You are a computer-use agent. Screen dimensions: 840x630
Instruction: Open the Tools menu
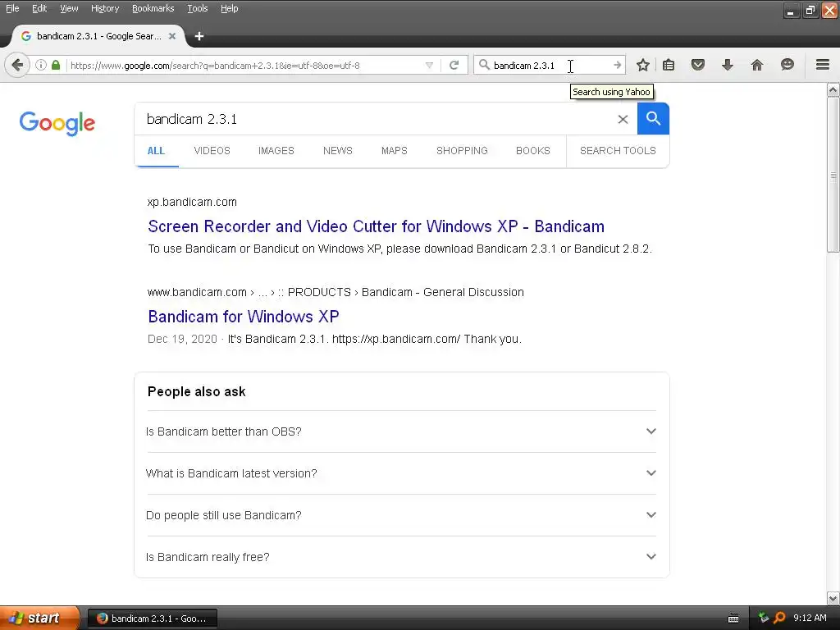pyautogui.click(x=197, y=8)
